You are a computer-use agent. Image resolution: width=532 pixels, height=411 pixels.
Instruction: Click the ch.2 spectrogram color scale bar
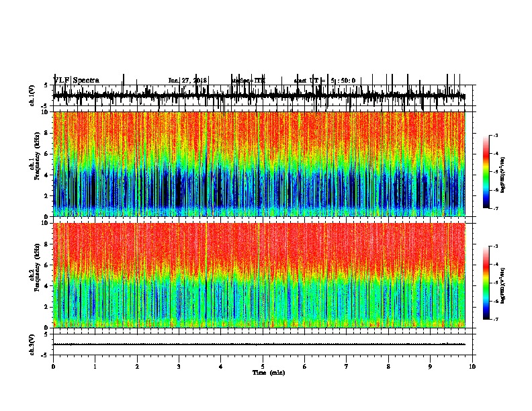(486, 283)
